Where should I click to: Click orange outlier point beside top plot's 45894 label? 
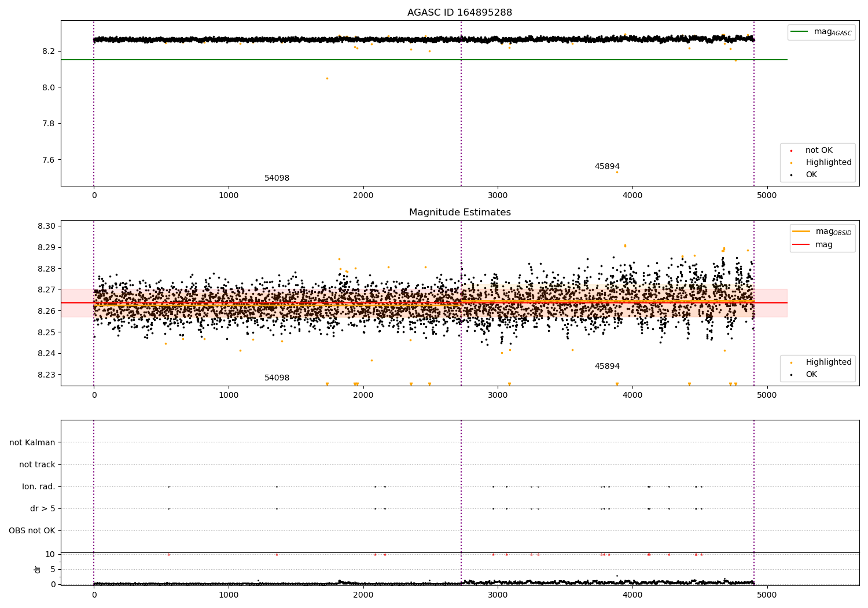[617, 172]
